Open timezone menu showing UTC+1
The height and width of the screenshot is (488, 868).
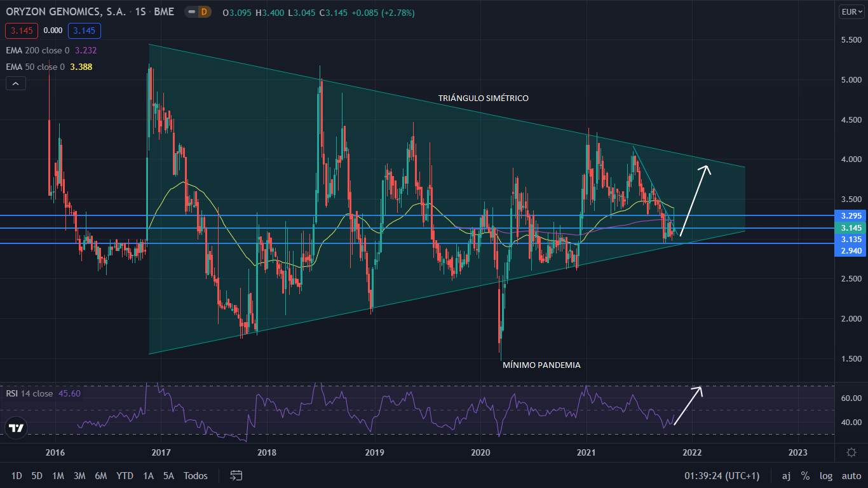click(721, 476)
